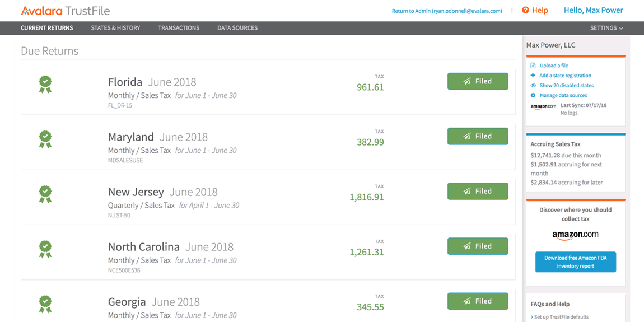The image size is (644, 322).
Task: Click the Return to Admin link
Action: [x=447, y=11]
